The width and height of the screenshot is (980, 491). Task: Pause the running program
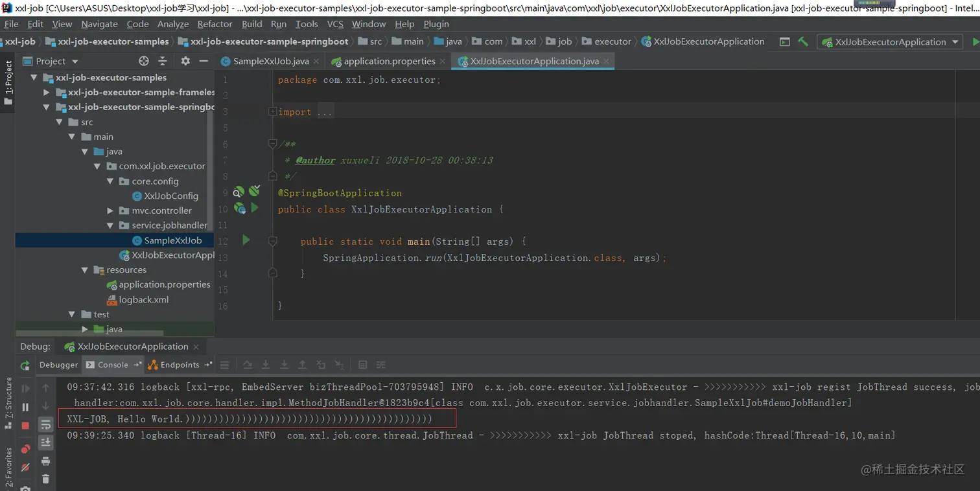(x=25, y=407)
